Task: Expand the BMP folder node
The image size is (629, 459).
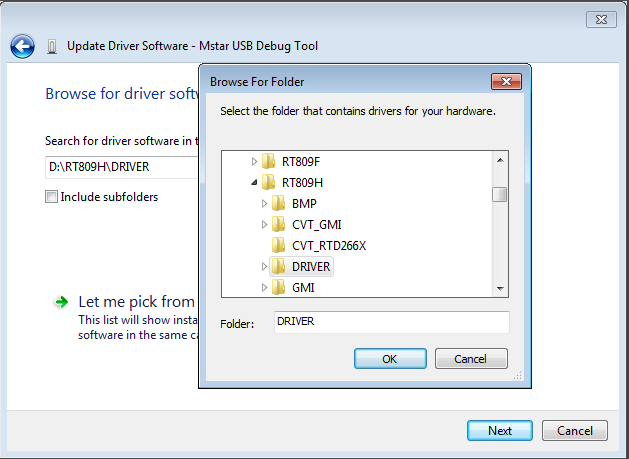Action: click(264, 203)
